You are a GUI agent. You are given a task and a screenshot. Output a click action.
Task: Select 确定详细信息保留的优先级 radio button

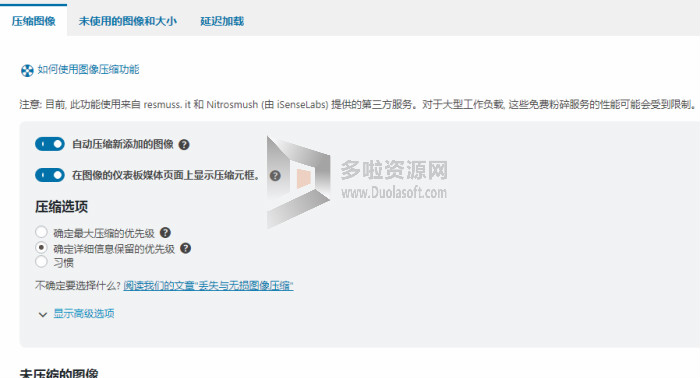pyautogui.click(x=42, y=248)
